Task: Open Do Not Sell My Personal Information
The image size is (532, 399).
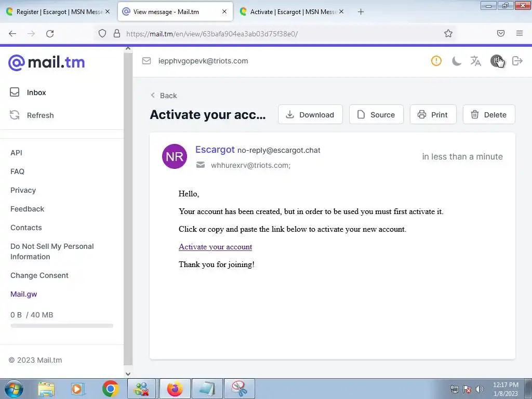Action: click(52, 251)
